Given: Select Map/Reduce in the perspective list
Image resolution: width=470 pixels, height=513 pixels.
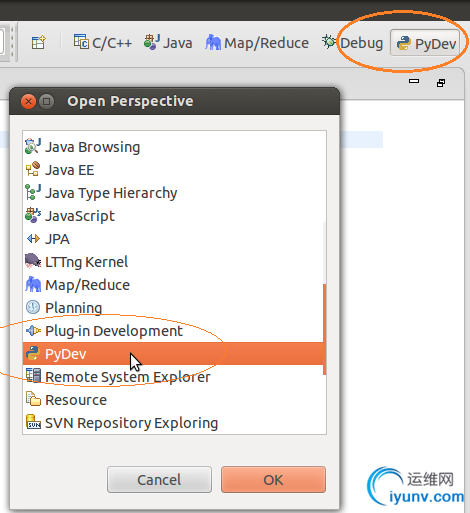Looking at the screenshot, I should coord(173,285).
